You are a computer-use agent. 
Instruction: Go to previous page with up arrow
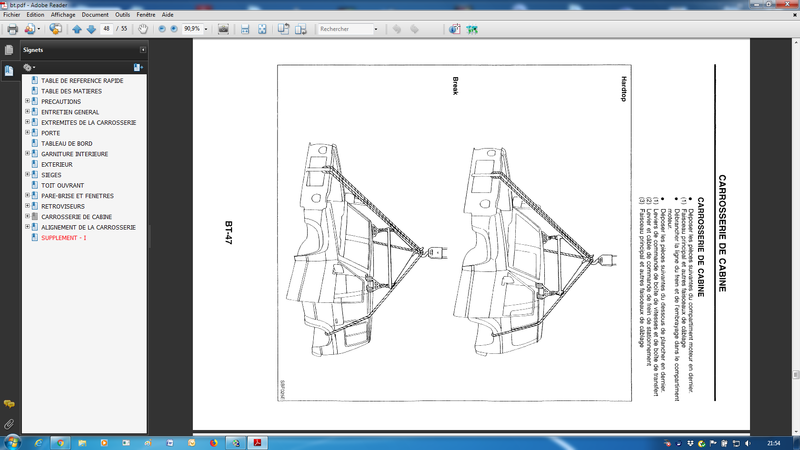[77, 29]
